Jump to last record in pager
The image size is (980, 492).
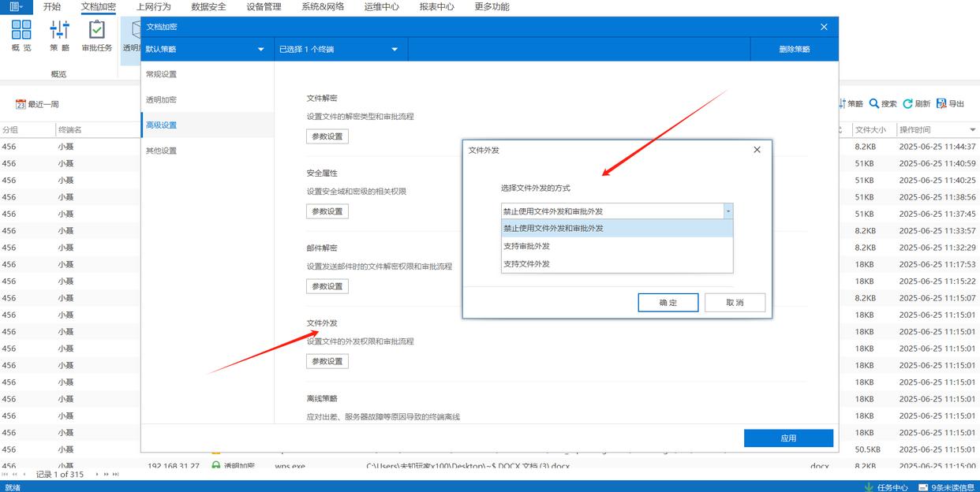tap(116, 475)
